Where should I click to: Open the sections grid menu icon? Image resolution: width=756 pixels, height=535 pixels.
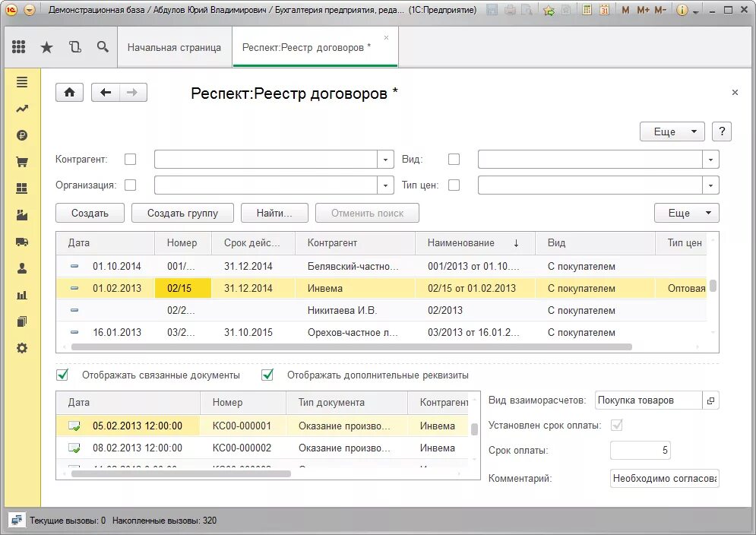click(18, 47)
